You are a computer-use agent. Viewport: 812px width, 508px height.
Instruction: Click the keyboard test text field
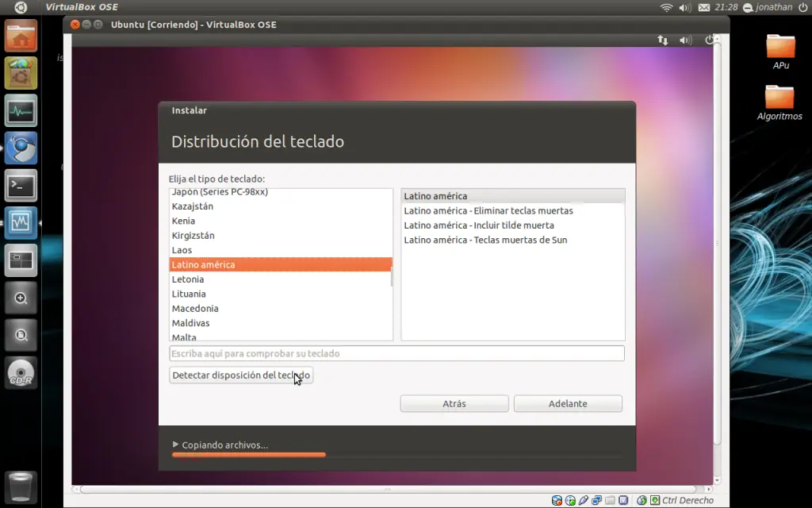[x=396, y=353]
